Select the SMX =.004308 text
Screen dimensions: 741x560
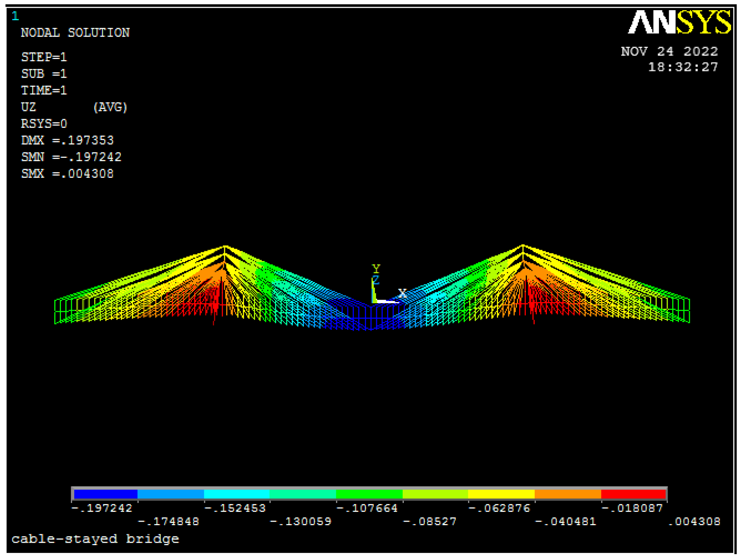click(x=67, y=174)
